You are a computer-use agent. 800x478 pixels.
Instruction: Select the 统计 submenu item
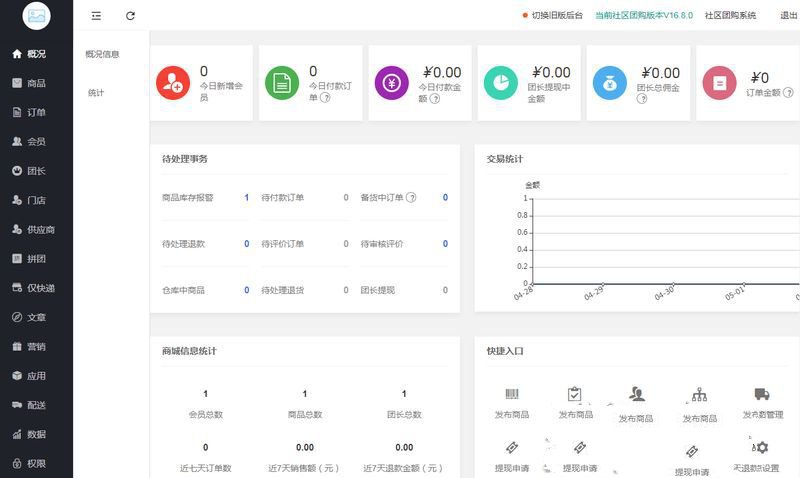(95, 92)
